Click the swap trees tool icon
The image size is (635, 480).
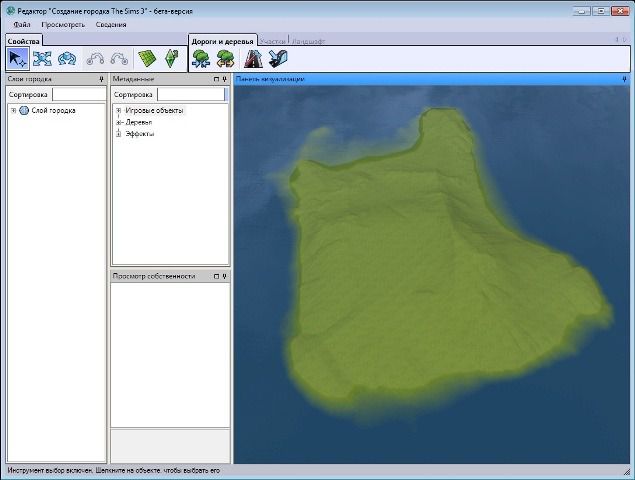click(x=225, y=59)
